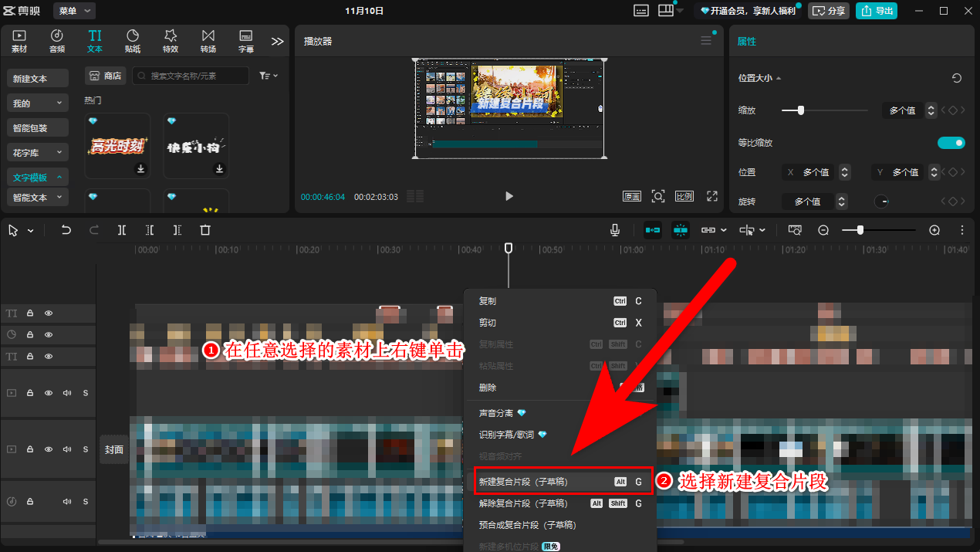Click the microphone record voiceover icon
The image size is (980, 552).
point(615,230)
